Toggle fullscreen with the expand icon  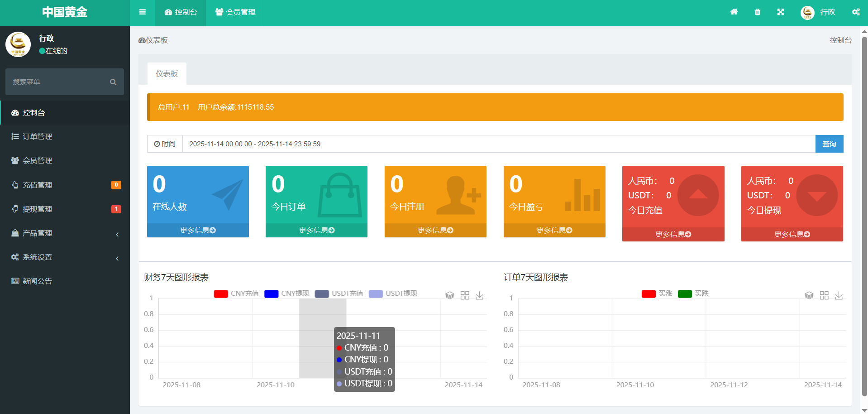tap(781, 12)
